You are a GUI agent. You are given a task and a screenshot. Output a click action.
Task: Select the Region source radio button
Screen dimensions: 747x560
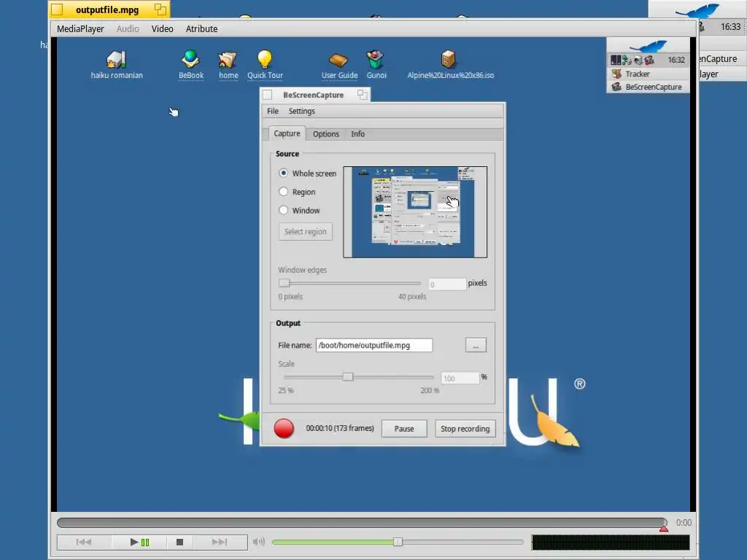[284, 192]
